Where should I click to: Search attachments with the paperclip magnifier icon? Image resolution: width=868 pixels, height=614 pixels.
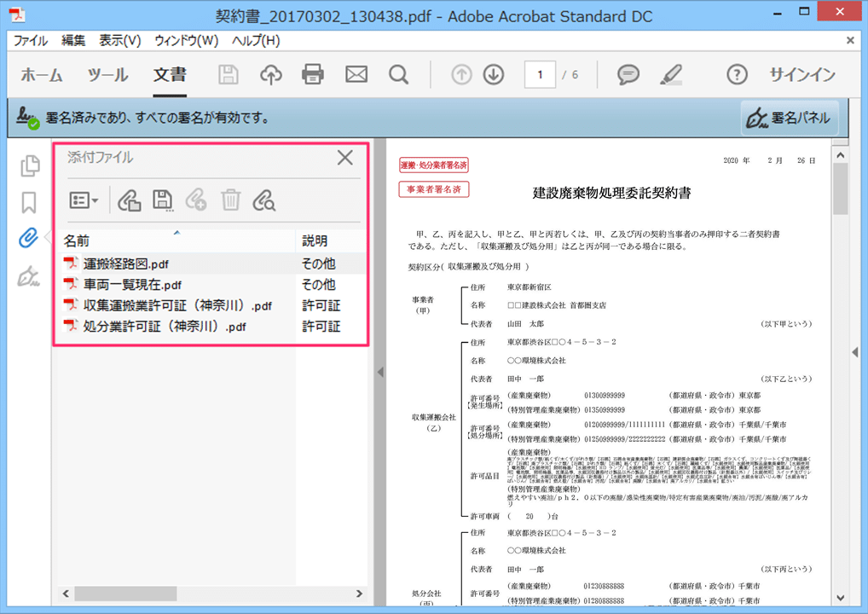[x=264, y=200]
